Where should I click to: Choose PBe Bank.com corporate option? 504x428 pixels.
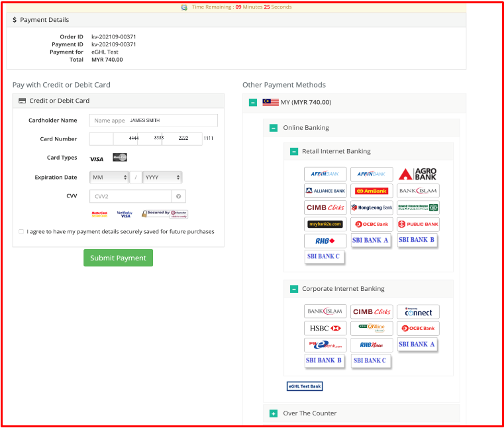pos(325,345)
